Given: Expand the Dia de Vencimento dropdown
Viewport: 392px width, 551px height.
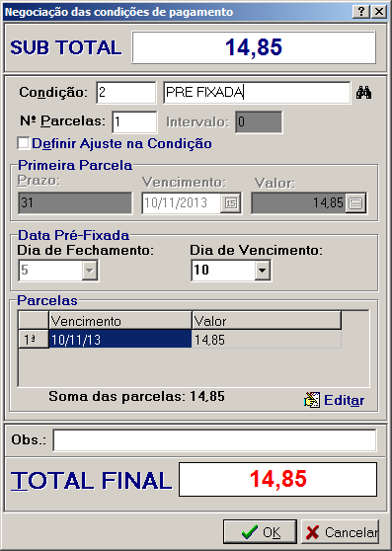Looking at the screenshot, I should [x=263, y=271].
